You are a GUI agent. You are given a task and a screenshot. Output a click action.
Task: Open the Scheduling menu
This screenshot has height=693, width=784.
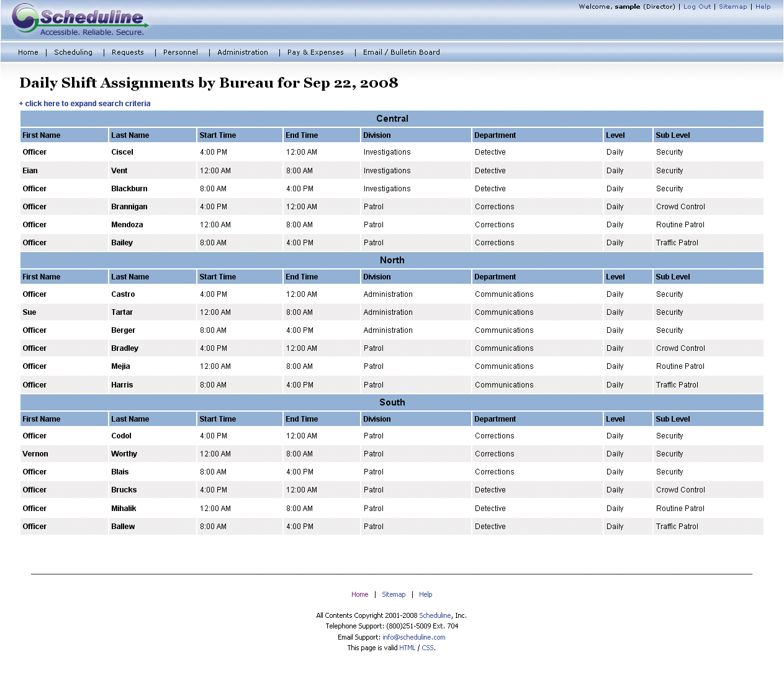73,52
